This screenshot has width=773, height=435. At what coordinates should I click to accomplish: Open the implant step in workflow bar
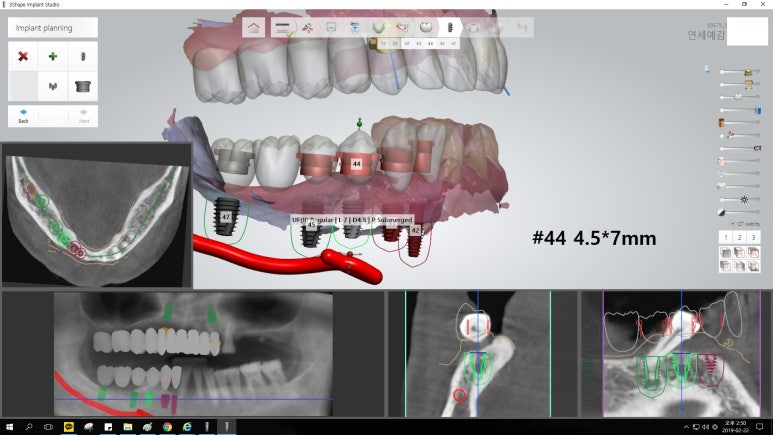coord(450,27)
